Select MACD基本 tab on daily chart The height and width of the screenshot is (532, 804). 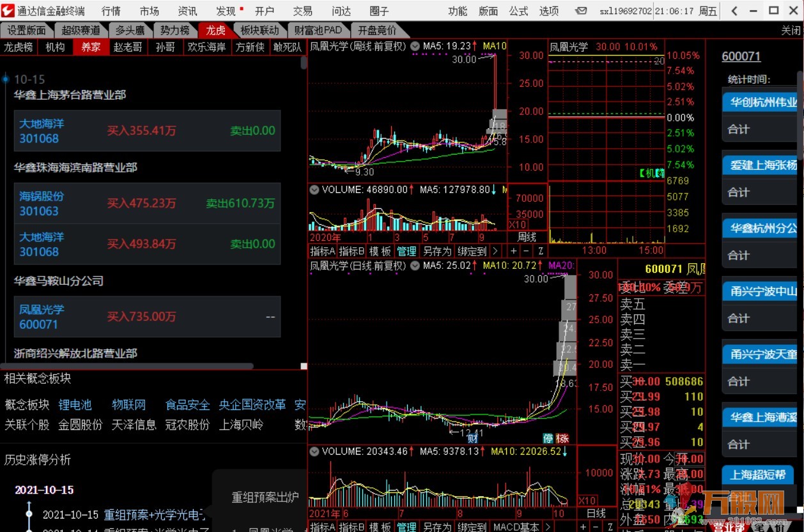(x=516, y=527)
